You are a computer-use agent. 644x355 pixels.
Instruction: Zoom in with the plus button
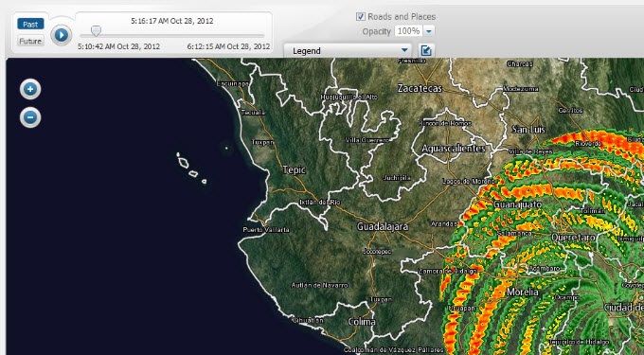pos(30,89)
